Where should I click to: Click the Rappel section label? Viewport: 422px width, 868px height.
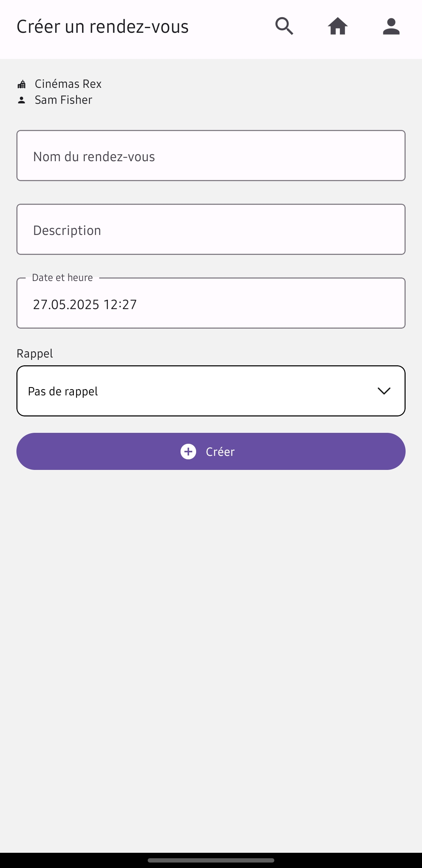pos(35,354)
